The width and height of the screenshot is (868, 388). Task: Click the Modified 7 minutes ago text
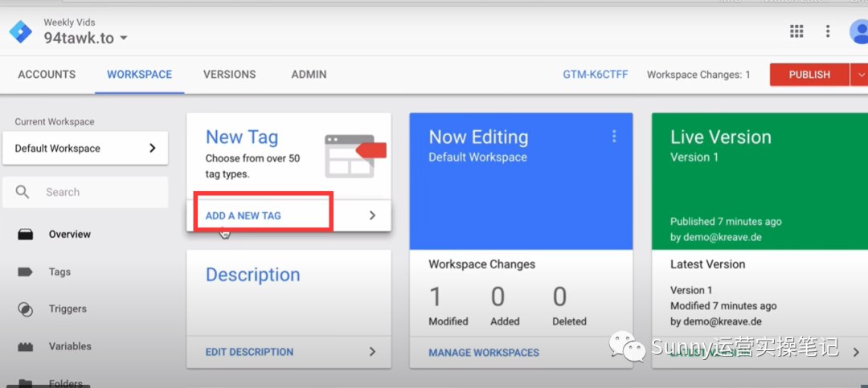pyautogui.click(x=723, y=305)
